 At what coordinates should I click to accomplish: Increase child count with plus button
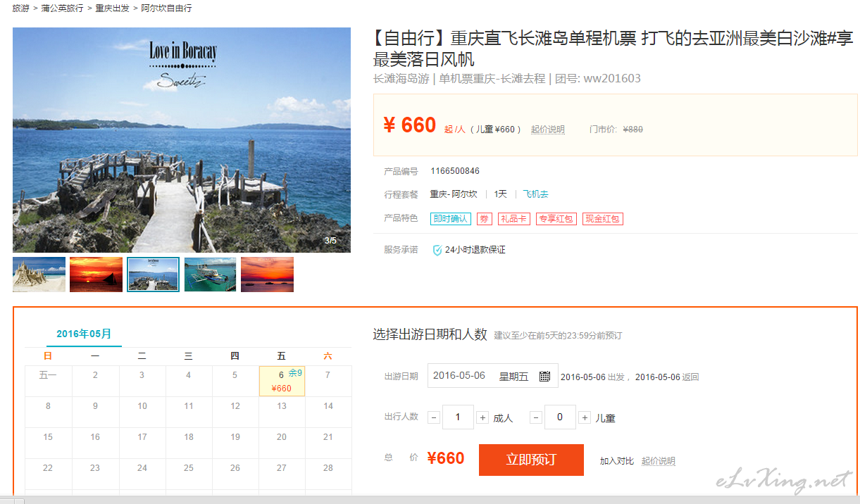click(585, 417)
